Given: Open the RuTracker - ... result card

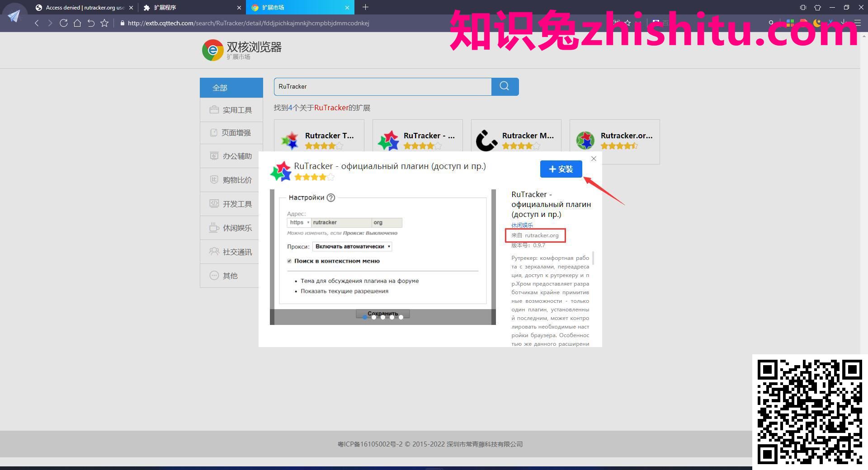Looking at the screenshot, I should (417, 141).
